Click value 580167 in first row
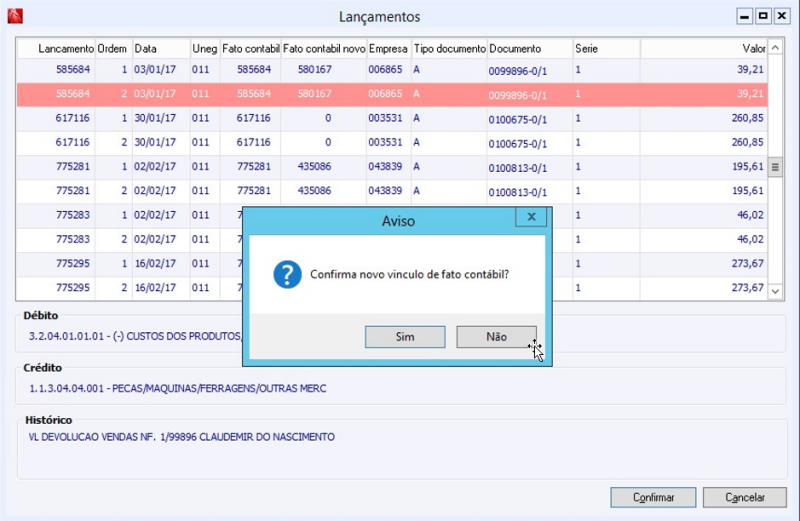Image resolution: width=800 pixels, height=521 pixels. pyautogui.click(x=315, y=69)
